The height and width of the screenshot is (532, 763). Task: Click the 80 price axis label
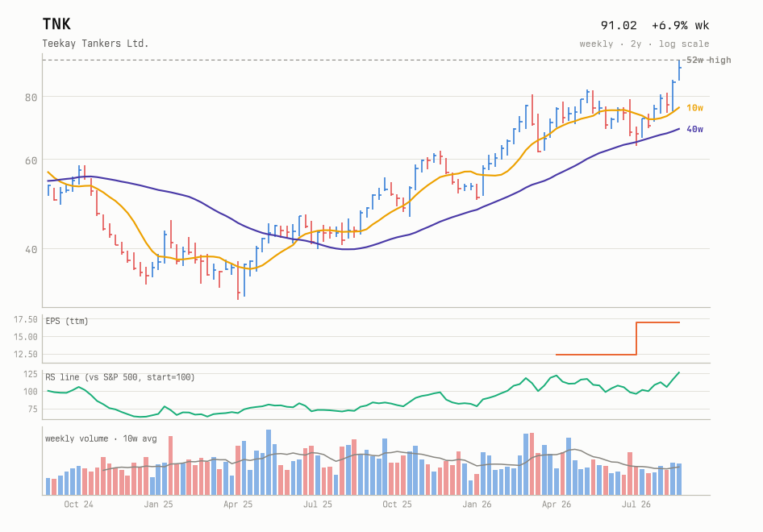(31, 98)
